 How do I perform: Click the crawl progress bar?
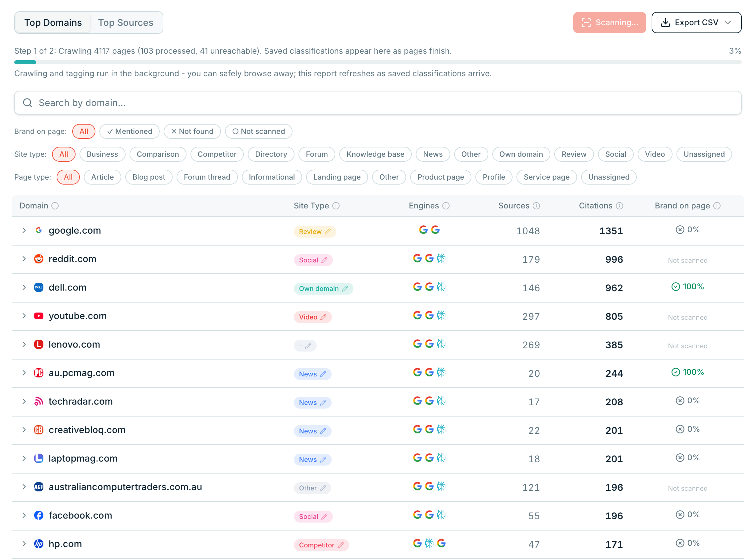pyautogui.click(x=378, y=62)
